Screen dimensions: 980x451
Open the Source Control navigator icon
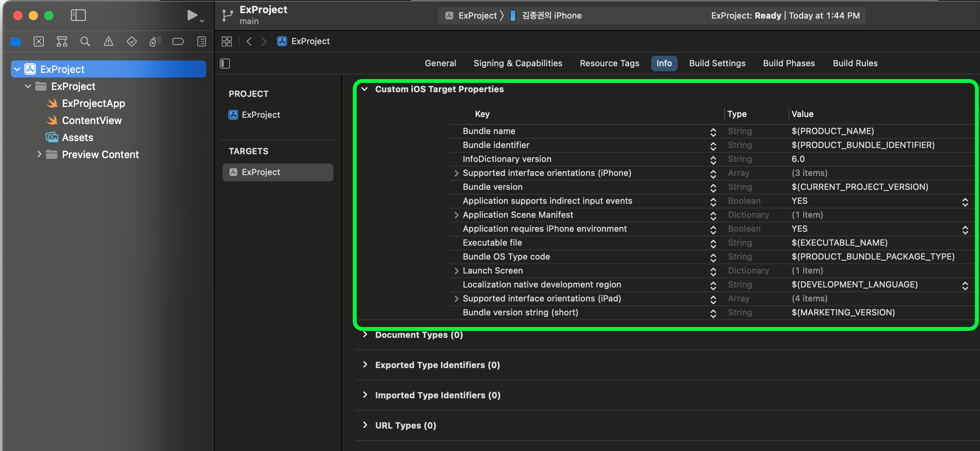tap(39, 41)
